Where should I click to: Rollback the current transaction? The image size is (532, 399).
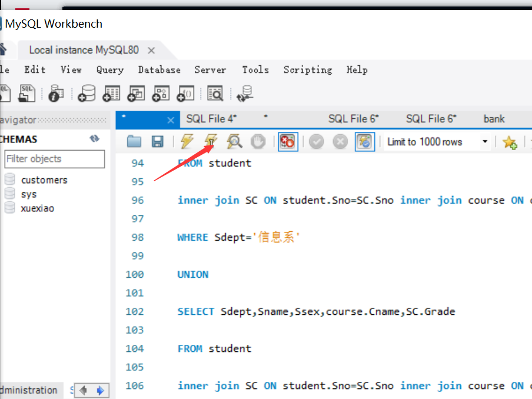point(340,141)
